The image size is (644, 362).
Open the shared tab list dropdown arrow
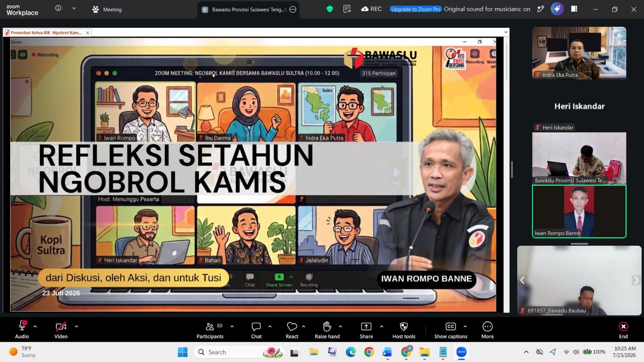click(506, 33)
